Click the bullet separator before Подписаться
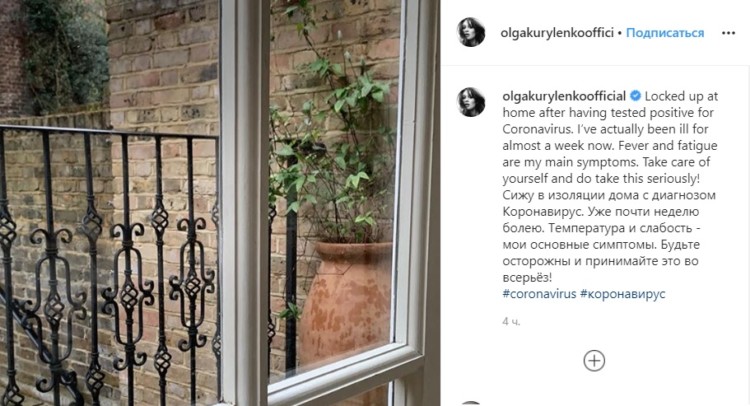 tap(620, 33)
